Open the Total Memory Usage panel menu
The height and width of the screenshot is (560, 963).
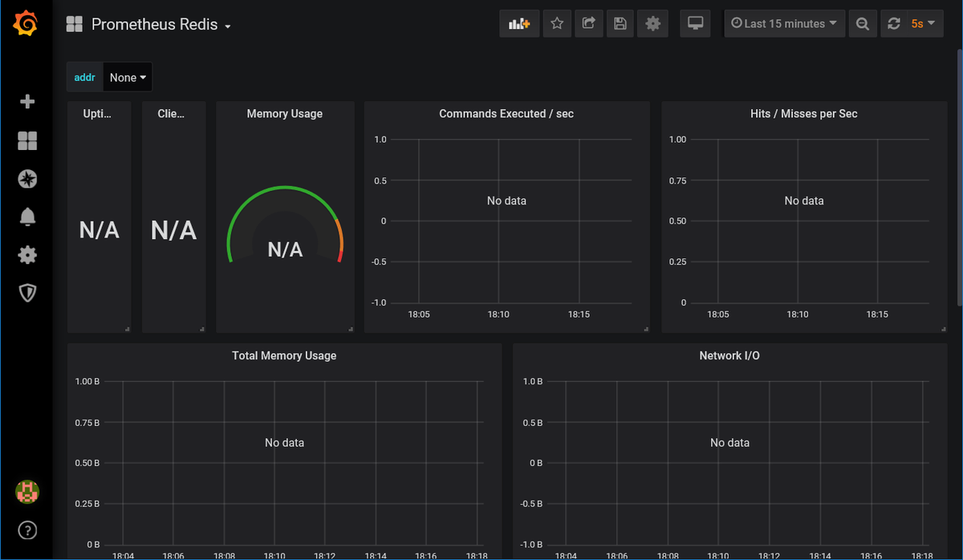(x=284, y=355)
